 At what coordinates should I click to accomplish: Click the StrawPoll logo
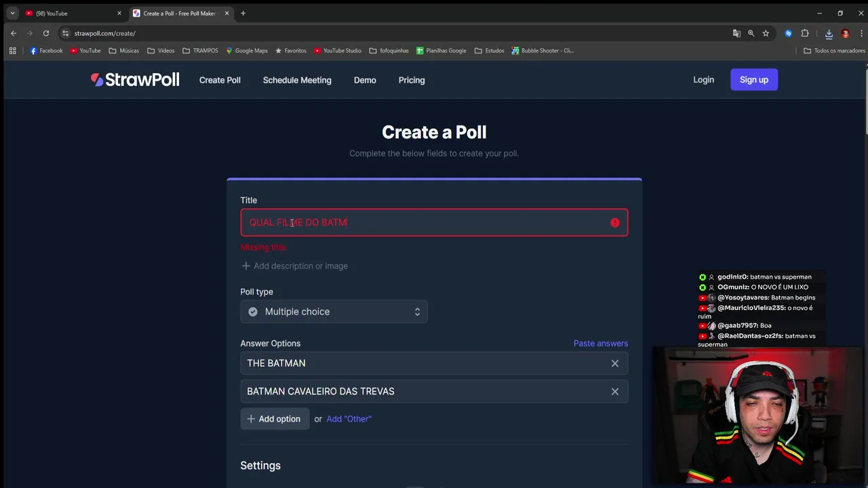coord(135,80)
